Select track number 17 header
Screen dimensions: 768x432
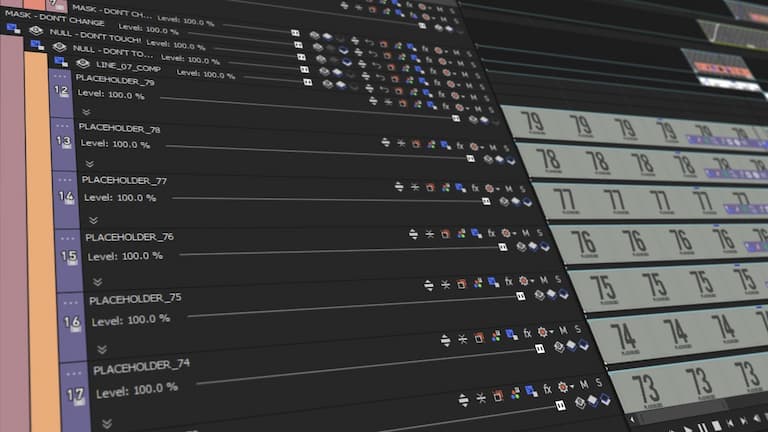tap(75, 397)
